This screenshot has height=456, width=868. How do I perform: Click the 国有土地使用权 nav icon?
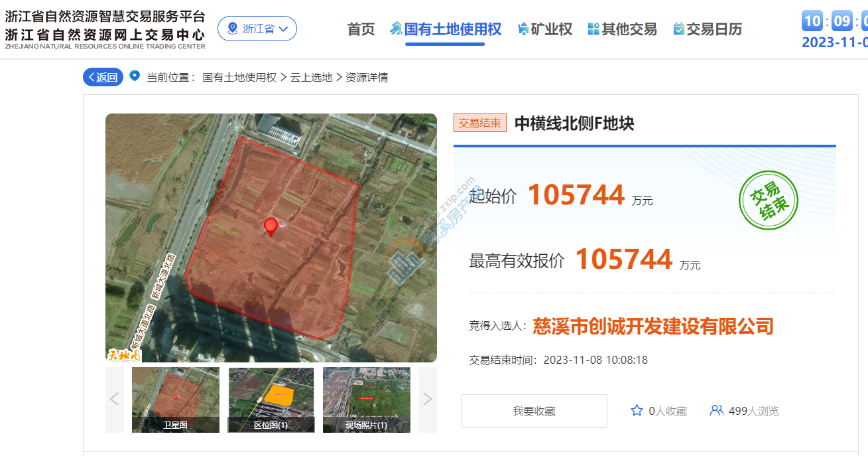[397, 29]
